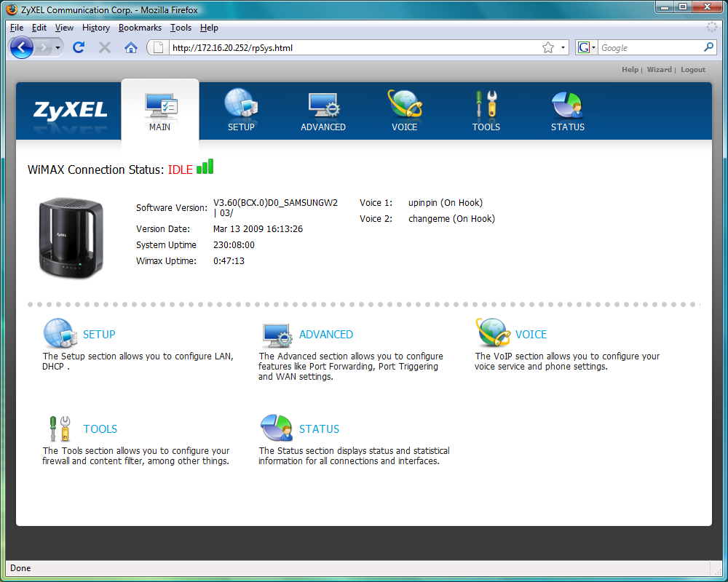The height and width of the screenshot is (582, 728).
Task: Click the Done status bar text
Action: click(20, 568)
